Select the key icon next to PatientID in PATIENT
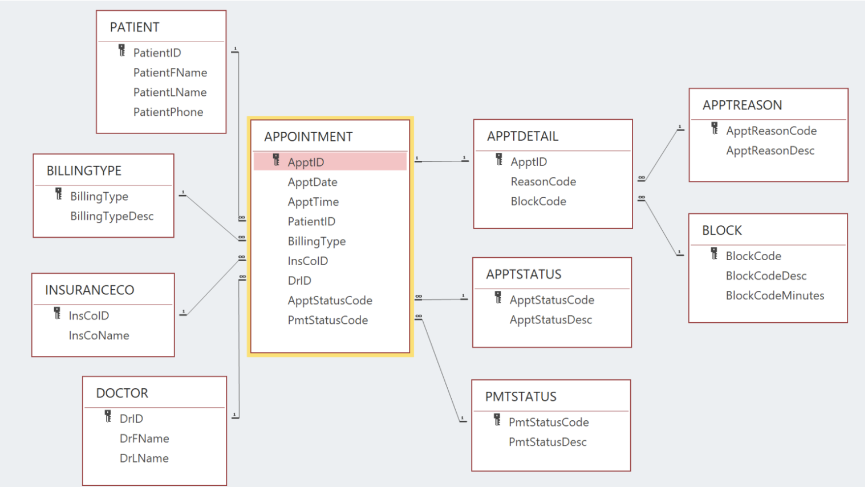868x487 pixels. [121, 52]
